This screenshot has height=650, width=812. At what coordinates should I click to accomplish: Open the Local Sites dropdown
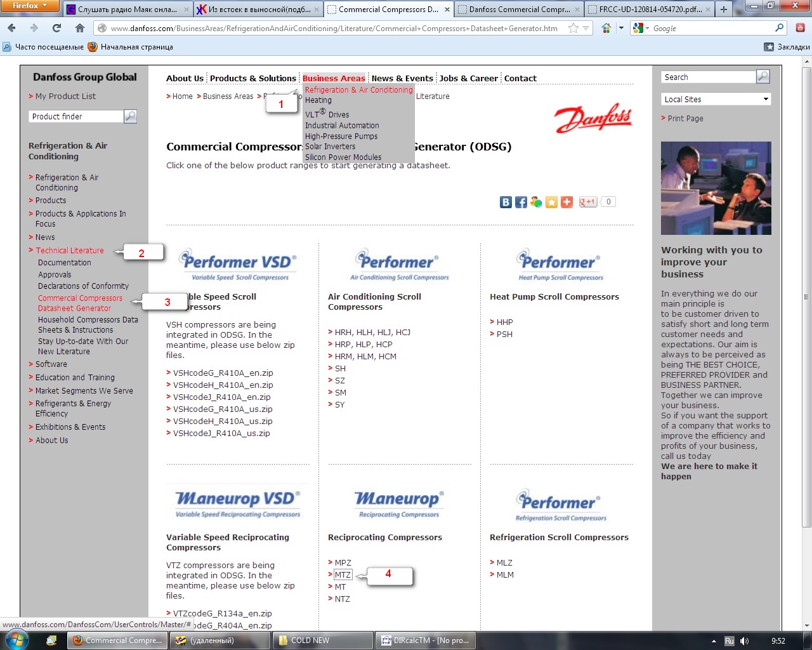click(716, 99)
